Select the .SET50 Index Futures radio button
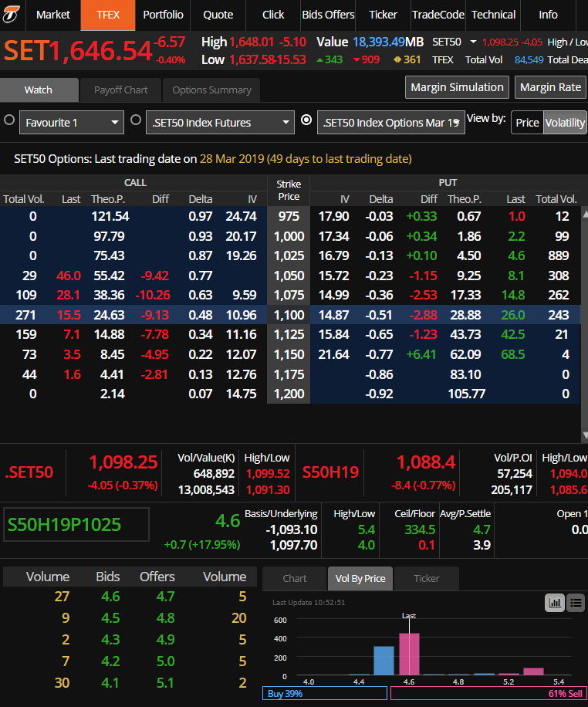Viewport: 588px width, 707px height. (x=135, y=120)
